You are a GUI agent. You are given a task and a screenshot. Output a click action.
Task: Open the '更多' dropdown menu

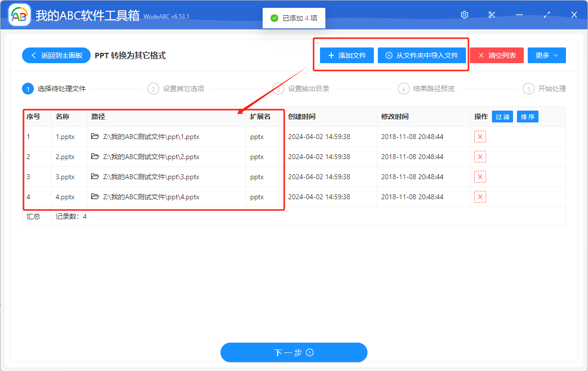(x=546, y=55)
